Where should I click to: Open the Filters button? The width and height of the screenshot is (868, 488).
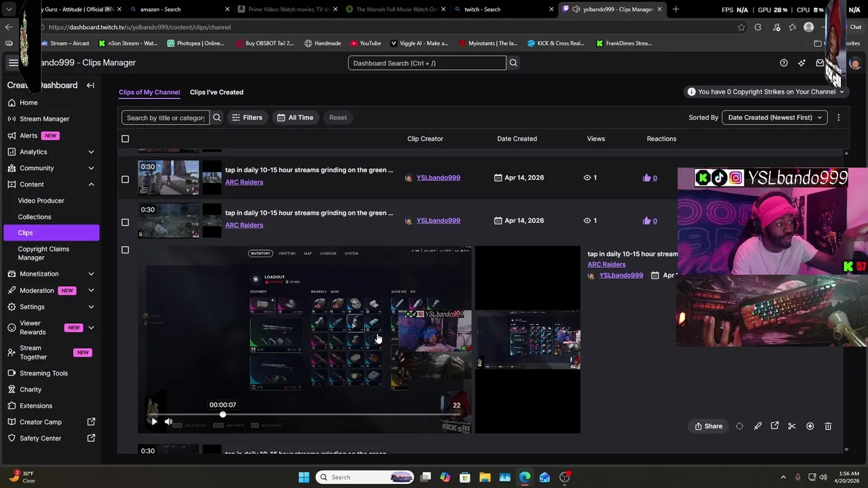247,117
